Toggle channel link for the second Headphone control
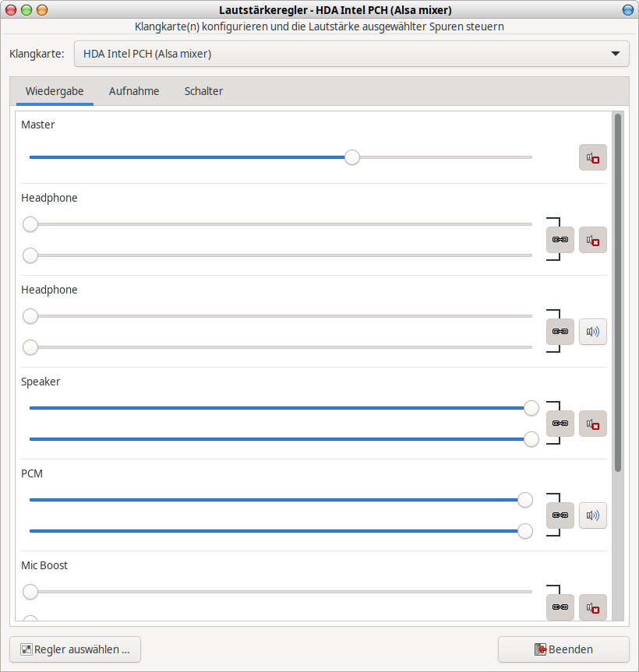 560,332
